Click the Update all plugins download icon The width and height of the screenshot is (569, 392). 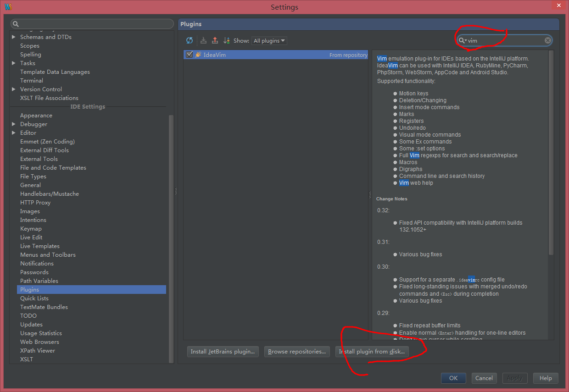point(204,40)
